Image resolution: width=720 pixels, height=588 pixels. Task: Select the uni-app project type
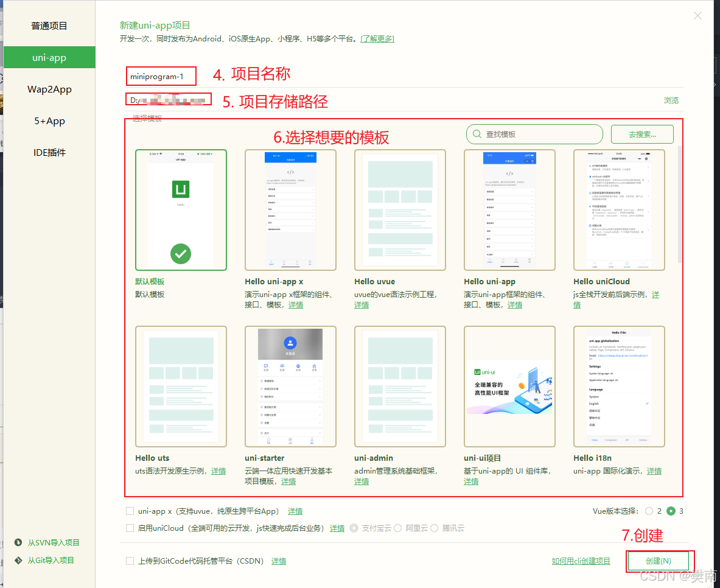(49, 57)
